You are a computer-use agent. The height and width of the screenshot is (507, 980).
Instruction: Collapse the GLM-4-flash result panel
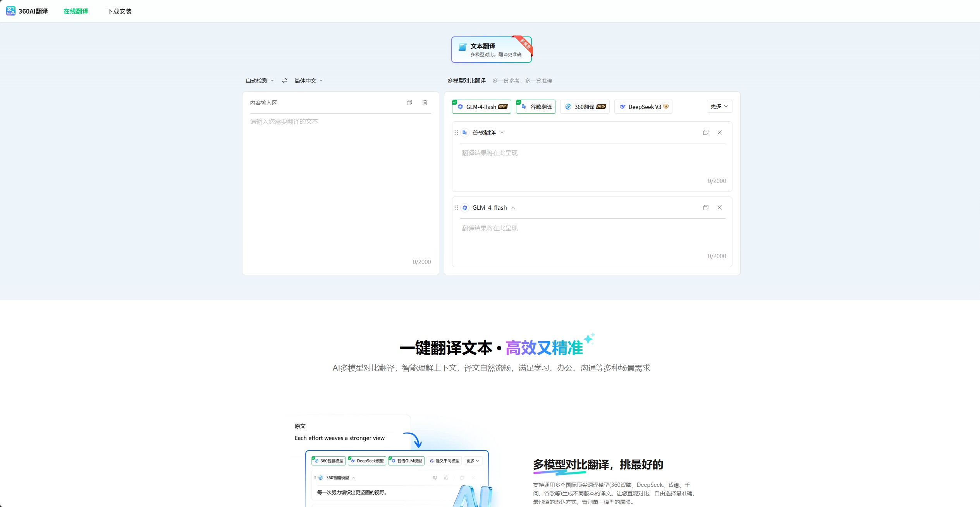[x=513, y=208]
